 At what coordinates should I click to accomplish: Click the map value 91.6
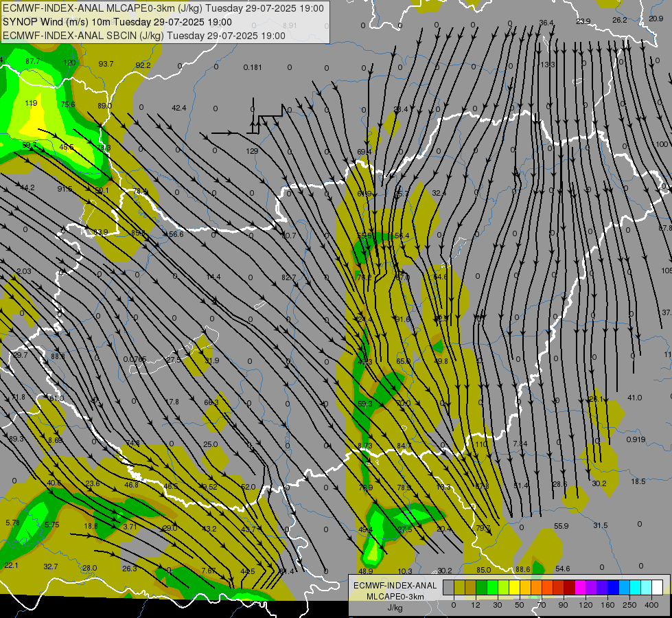403,319
